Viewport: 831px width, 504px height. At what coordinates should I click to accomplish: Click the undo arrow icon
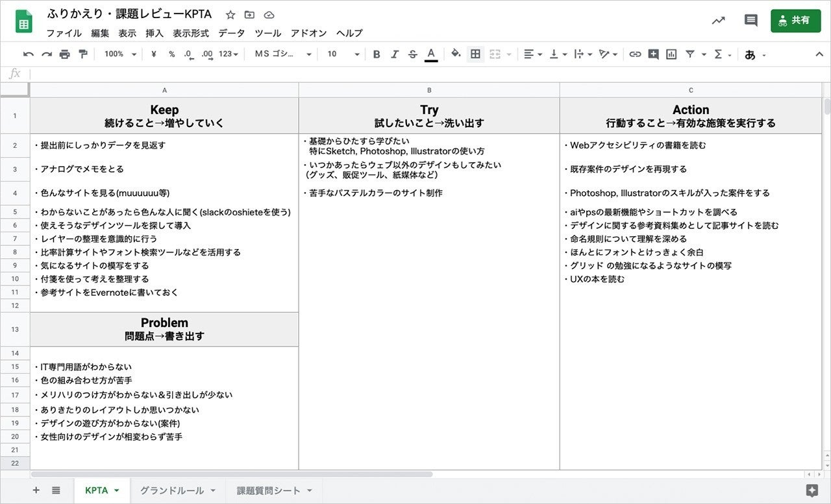[28, 54]
